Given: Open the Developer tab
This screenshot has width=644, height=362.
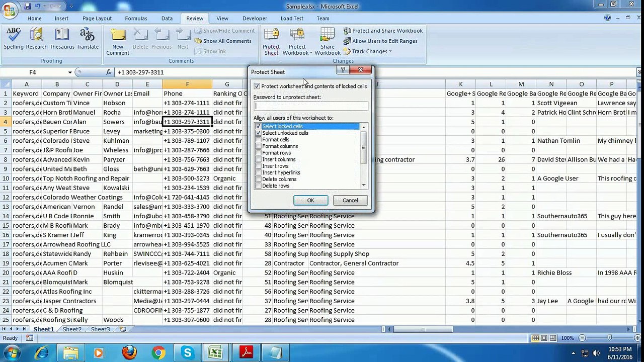Looking at the screenshot, I should pyautogui.click(x=255, y=19).
